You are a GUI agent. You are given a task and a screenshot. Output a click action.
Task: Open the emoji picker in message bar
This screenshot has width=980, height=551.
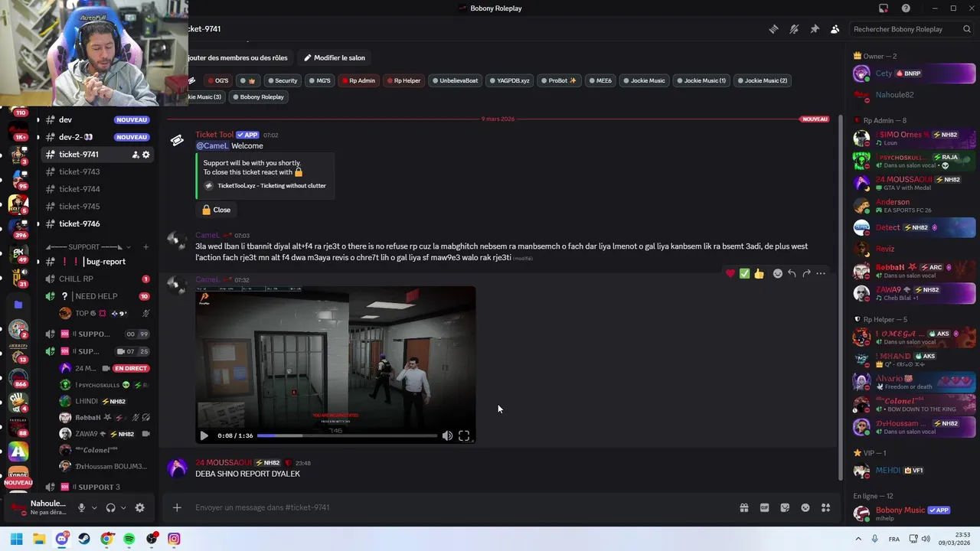(x=805, y=507)
